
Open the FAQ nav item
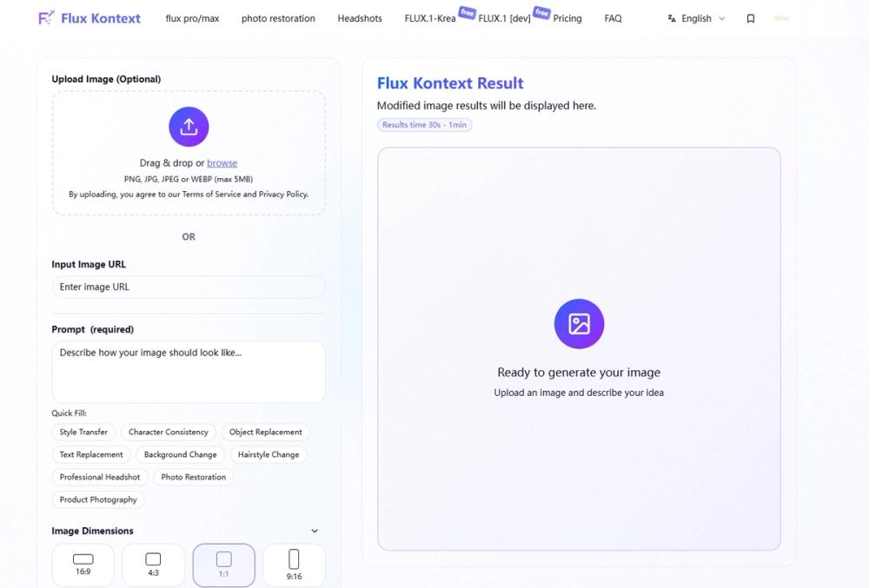[613, 18]
